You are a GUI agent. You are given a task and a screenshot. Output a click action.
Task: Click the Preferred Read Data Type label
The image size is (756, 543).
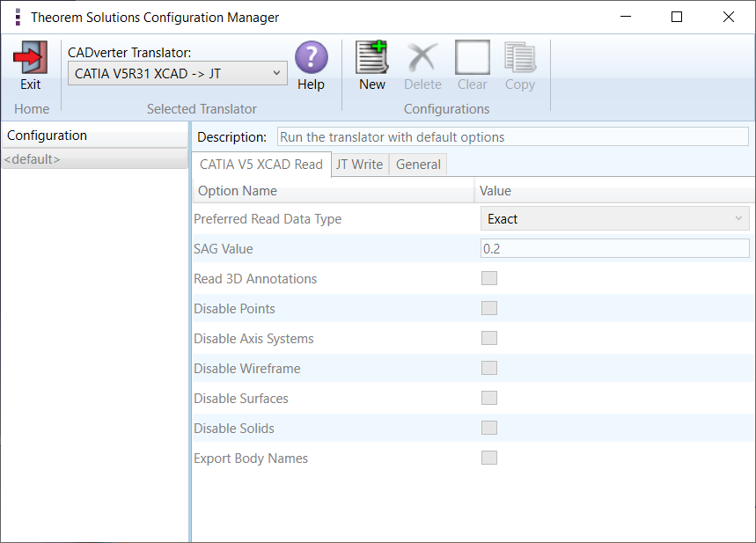tap(268, 219)
